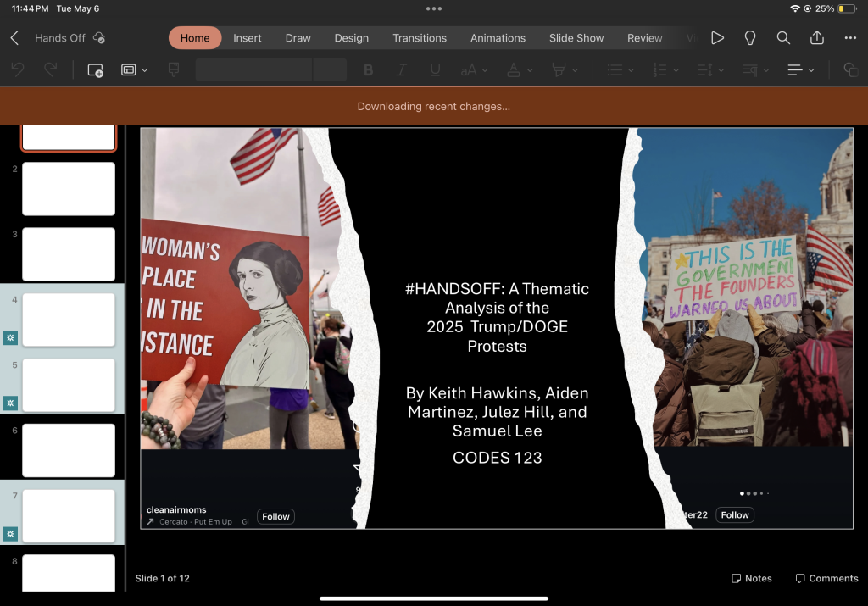Open cloud sync status next to Hands Off
Viewport: 868px width, 606px height.
click(99, 37)
